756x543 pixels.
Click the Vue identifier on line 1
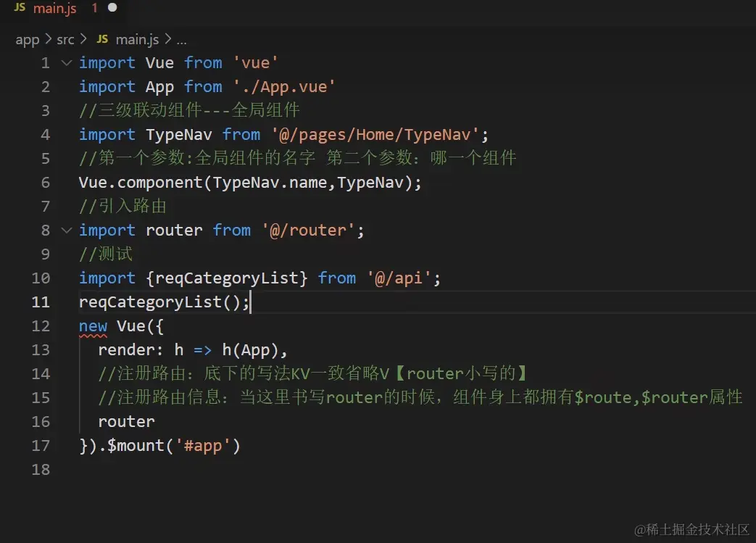pos(159,63)
